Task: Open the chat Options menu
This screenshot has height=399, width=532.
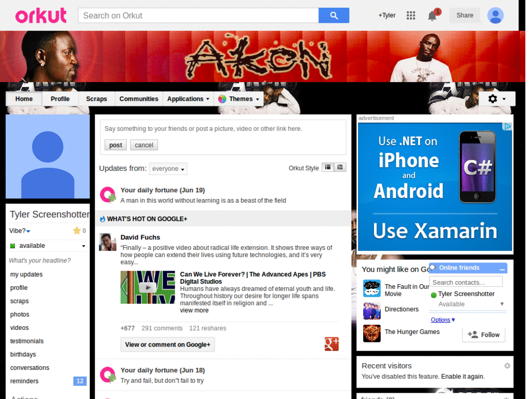Action: [x=443, y=320]
